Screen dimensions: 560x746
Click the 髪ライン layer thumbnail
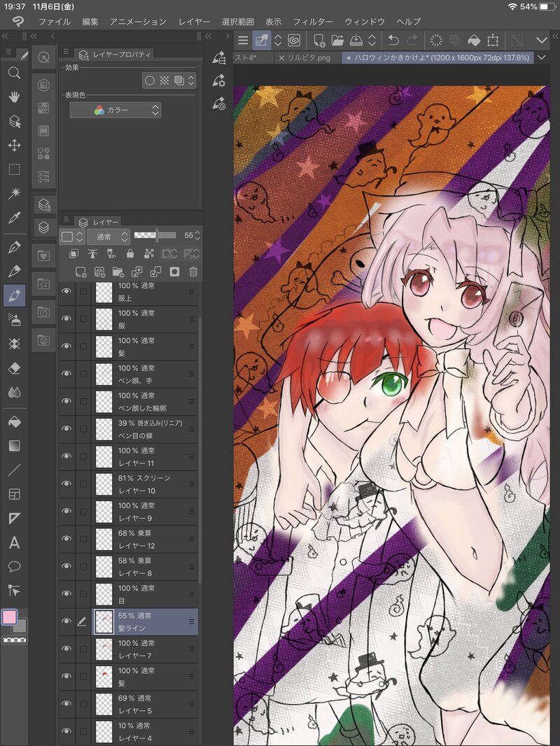(x=104, y=621)
